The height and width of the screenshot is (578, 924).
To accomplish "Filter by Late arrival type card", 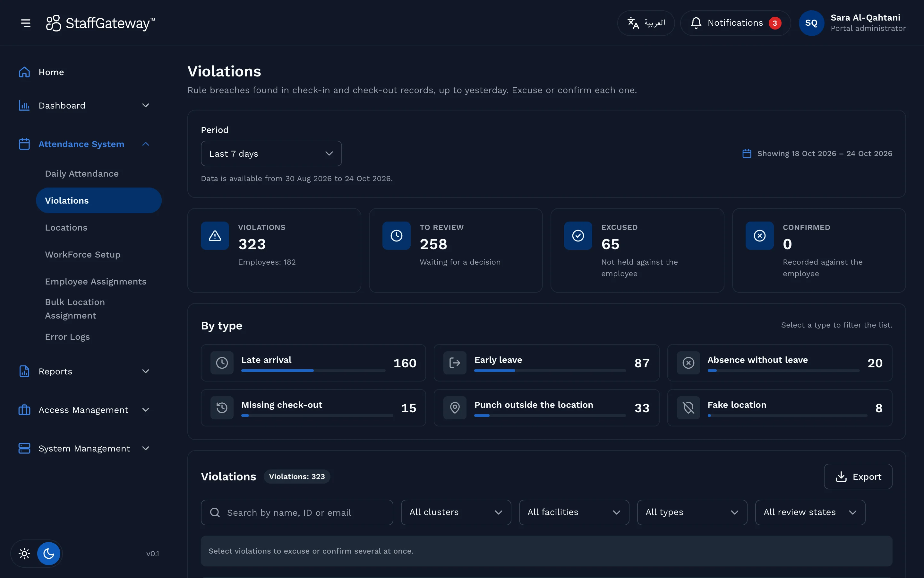I will point(313,363).
